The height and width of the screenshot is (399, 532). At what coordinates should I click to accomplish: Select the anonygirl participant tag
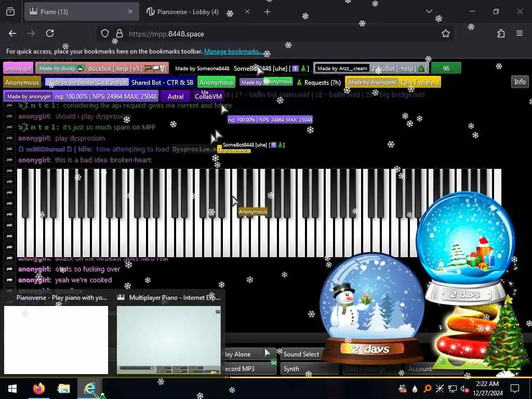point(18,69)
